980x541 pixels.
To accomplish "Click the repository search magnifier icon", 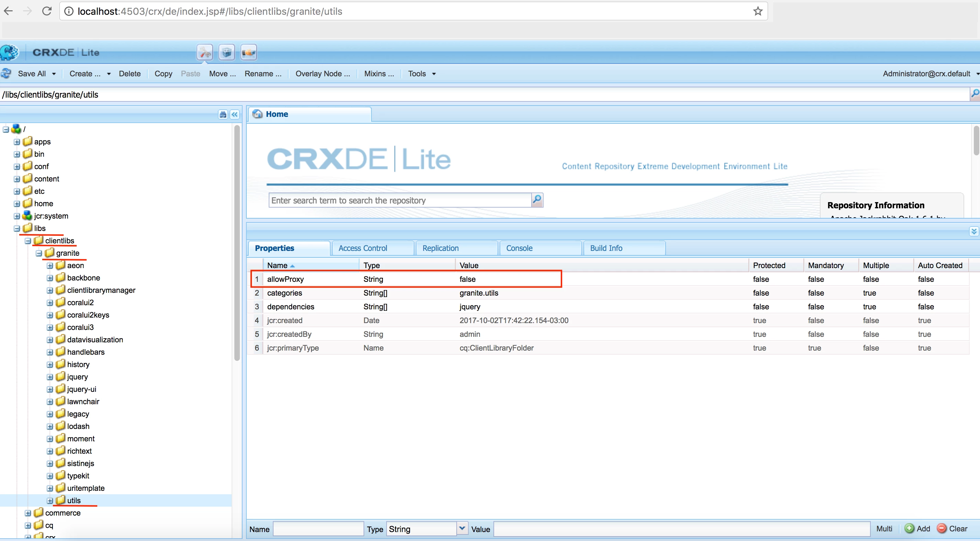I will click(537, 200).
